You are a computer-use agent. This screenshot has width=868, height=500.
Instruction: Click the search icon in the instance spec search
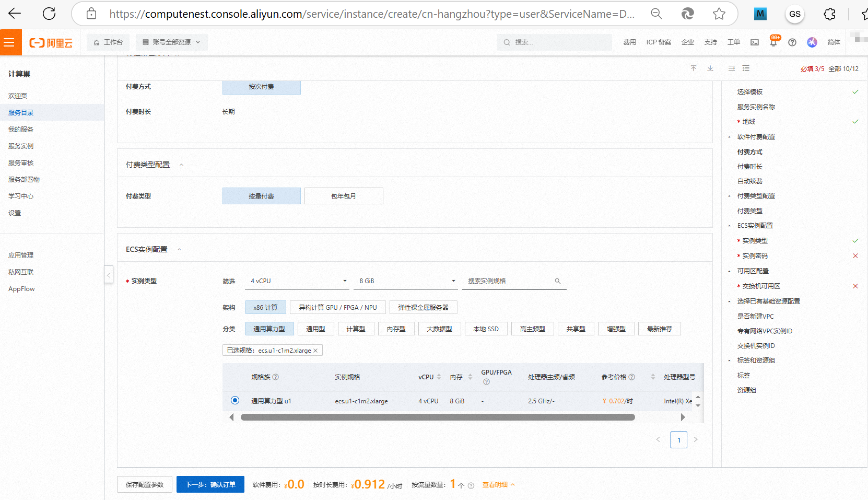(558, 281)
